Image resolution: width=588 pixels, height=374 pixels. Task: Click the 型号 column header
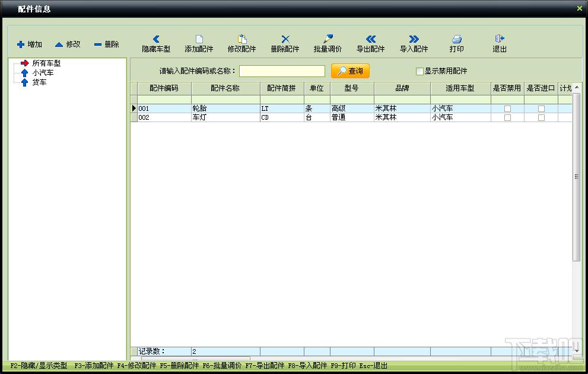[x=352, y=88]
